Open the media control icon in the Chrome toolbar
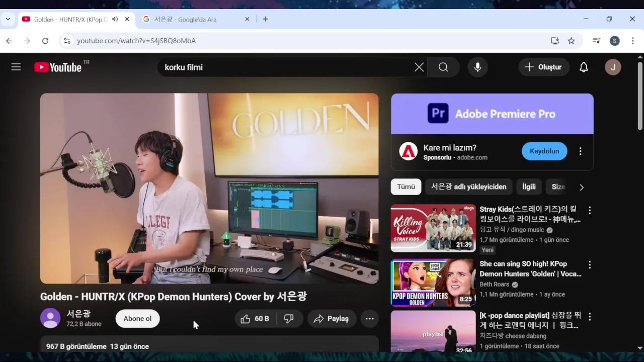644x362 pixels. coord(597,41)
